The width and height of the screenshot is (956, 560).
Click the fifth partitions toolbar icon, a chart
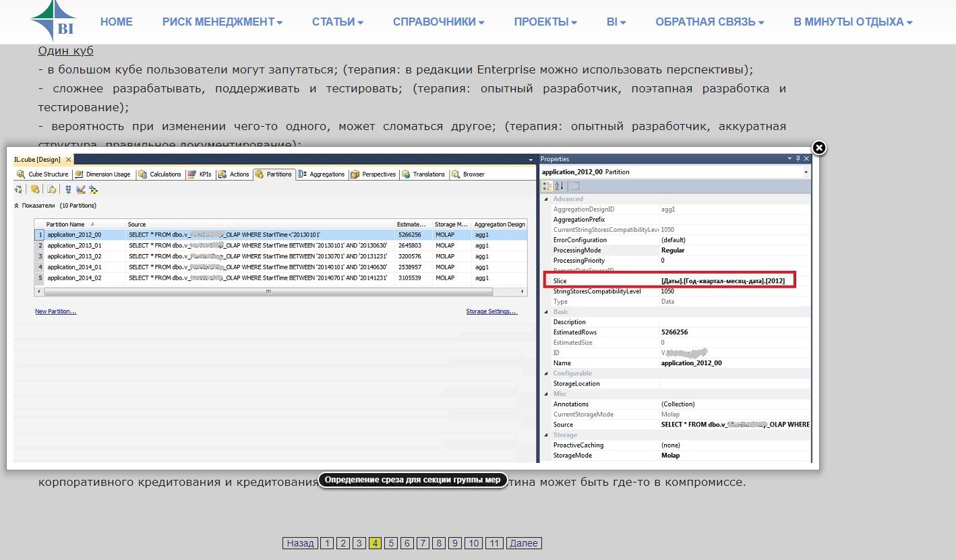(81, 189)
